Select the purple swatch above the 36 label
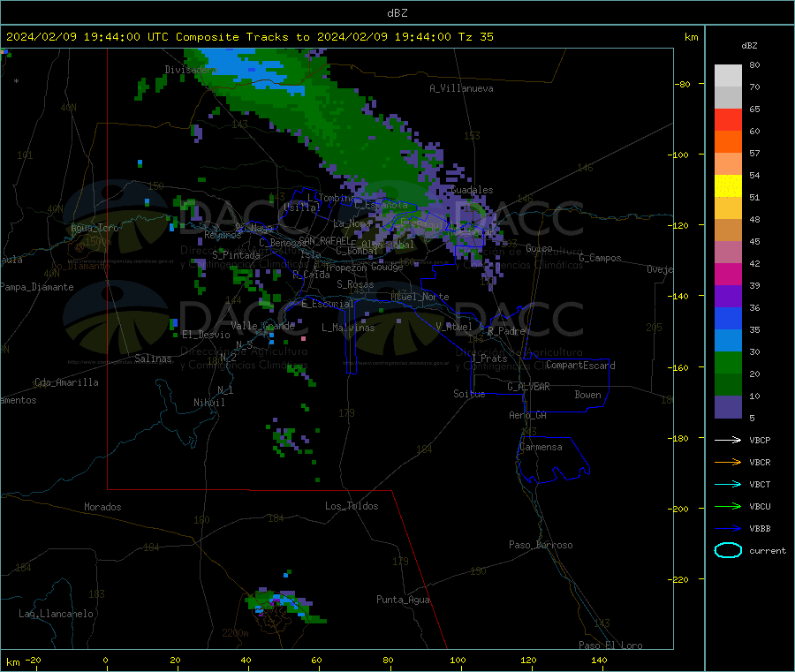 click(x=728, y=297)
